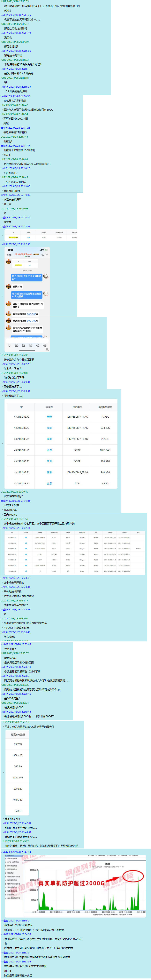Open 查看 link in 79.78G row of large table
The height and width of the screenshot is (980, 151).
coord(49,417)
